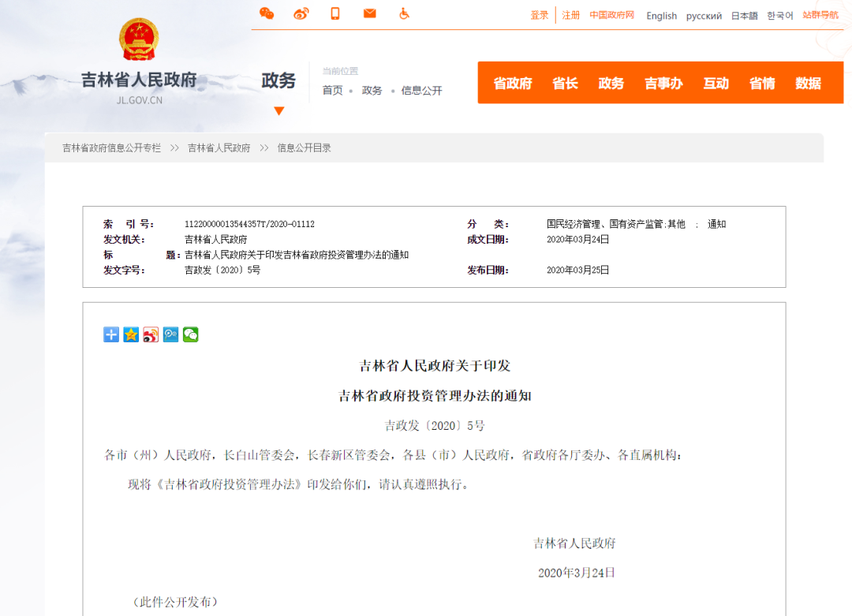Open the 省政府 navigation tab

tap(513, 83)
